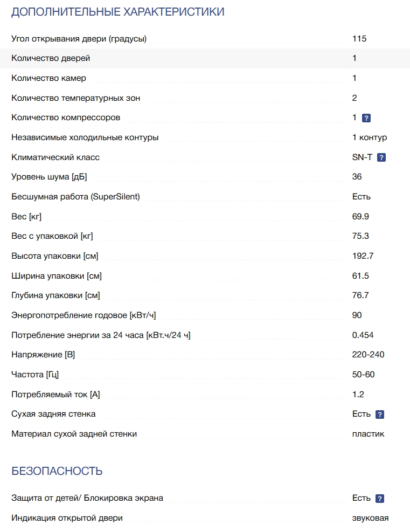Select the звуковая value text
Screen dimensions: 410x532
[x=370, y=518]
